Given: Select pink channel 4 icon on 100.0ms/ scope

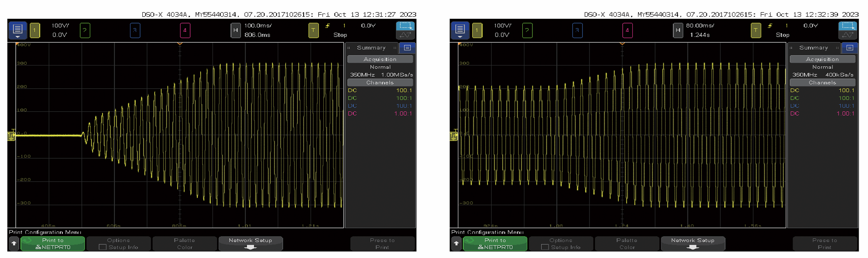Looking at the screenshot, I should 185,30.
